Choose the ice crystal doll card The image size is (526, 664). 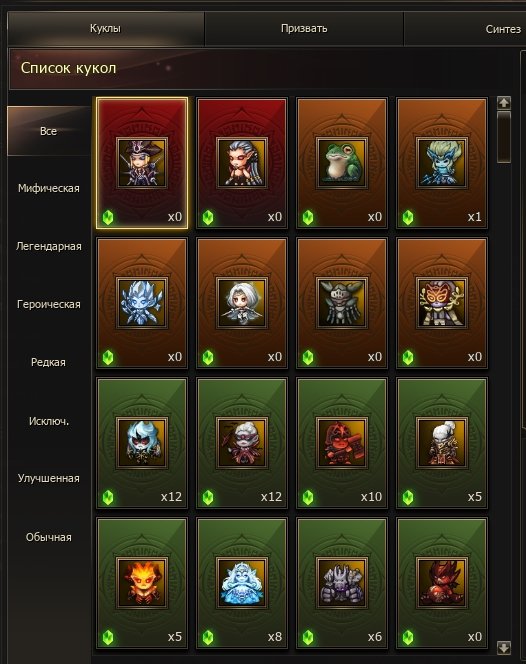[142, 303]
